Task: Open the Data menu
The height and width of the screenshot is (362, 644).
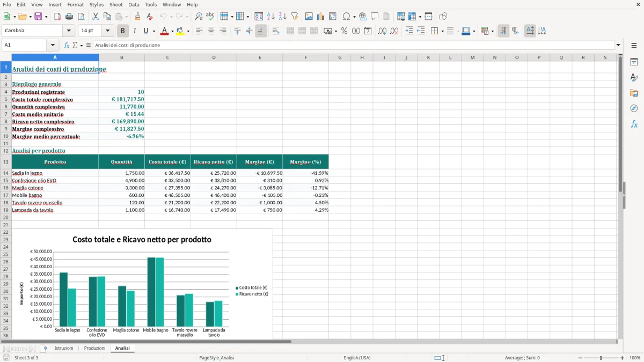Action: point(134,4)
